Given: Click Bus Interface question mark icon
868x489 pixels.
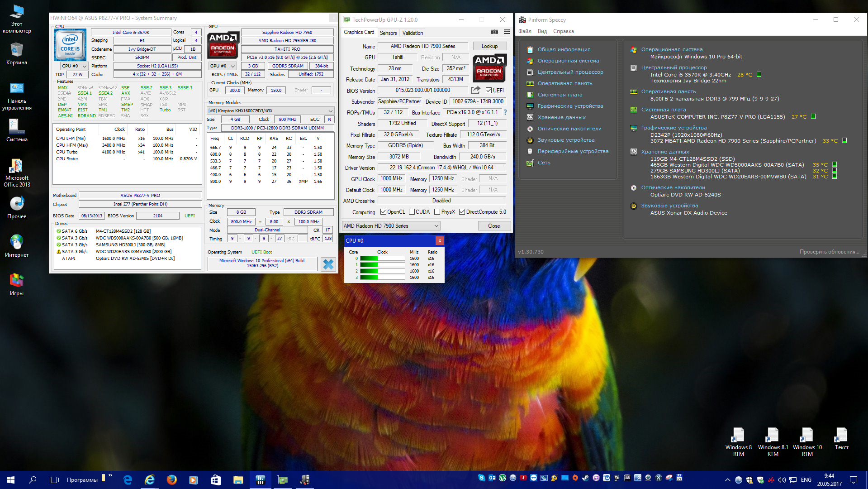Looking at the screenshot, I should point(505,112).
